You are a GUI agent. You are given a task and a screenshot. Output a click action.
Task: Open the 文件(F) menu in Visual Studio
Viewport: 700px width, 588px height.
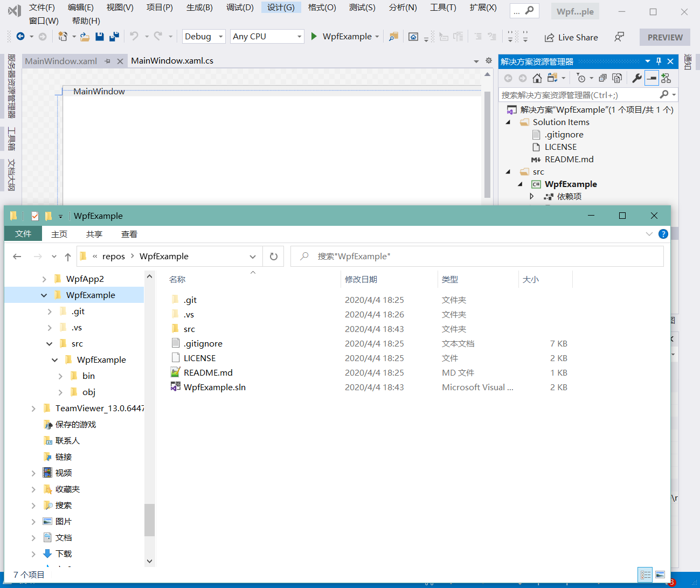[x=42, y=8]
